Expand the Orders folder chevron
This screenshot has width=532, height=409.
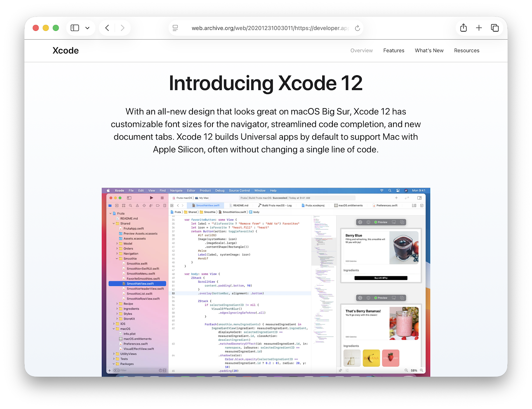[x=117, y=249]
